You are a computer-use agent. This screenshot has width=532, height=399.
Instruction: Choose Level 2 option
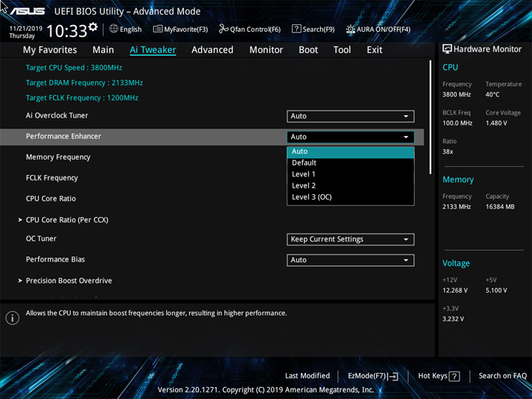click(x=350, y=185)
